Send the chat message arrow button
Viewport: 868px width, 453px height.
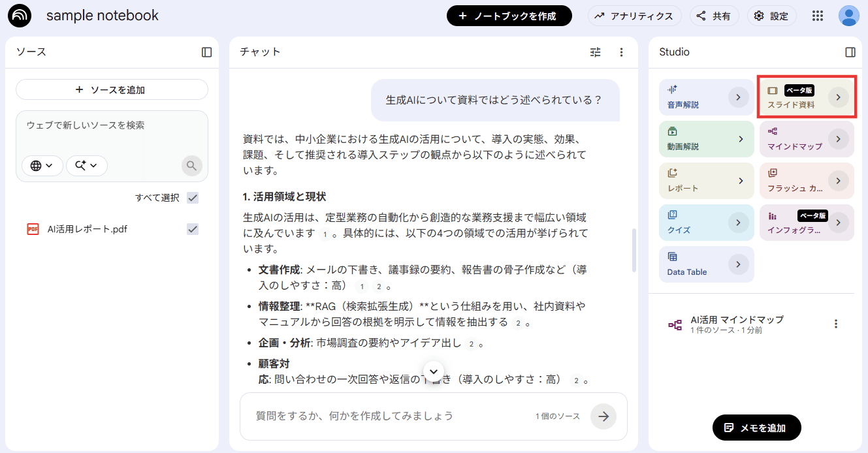(603, 416)
